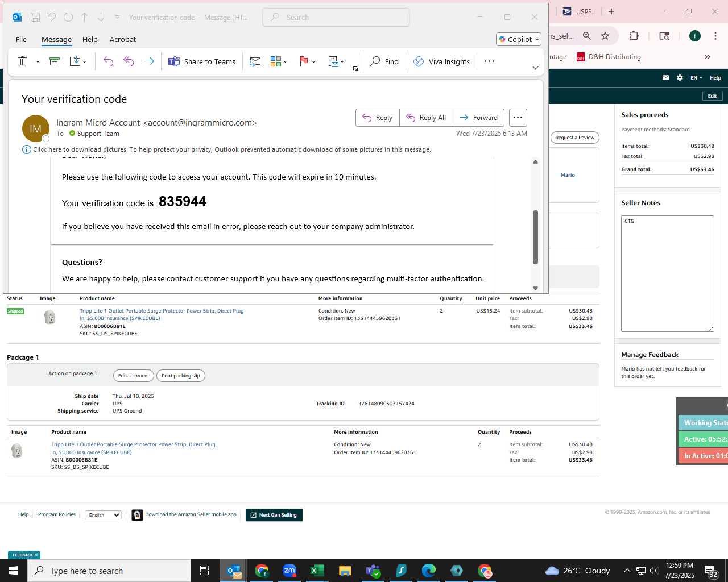728x582 pixels.
Task: Open Excel from the taskbar
Action: pyautogui.click(x=317, y=571)
